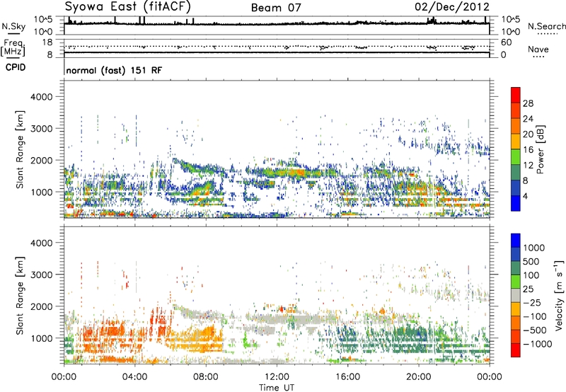
Task: Click 'Slant Range [km]' label of the velocity panel
Action: [20, 295]
